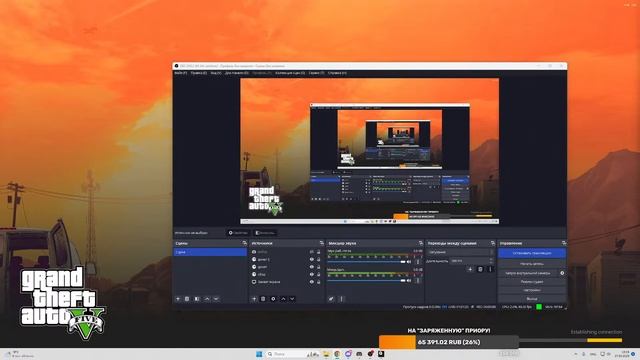Add a new source with the plus icon
Image resolution: width=640 pixels, height=360 pixels.
(254, 299)
